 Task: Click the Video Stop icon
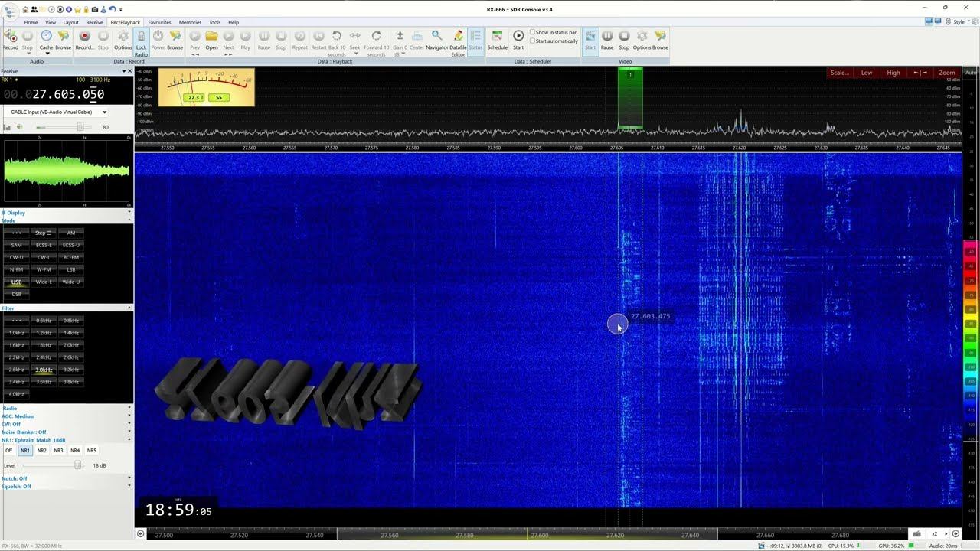[x=624, y=39]
